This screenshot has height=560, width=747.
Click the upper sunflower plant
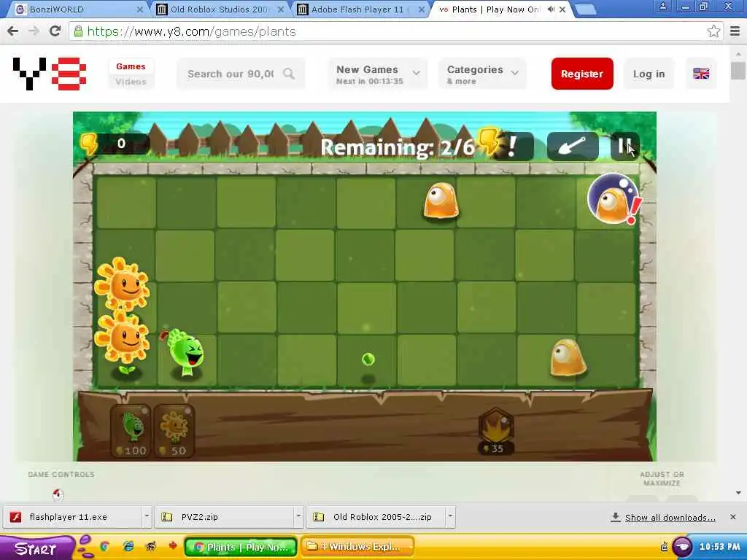[122, 285]
